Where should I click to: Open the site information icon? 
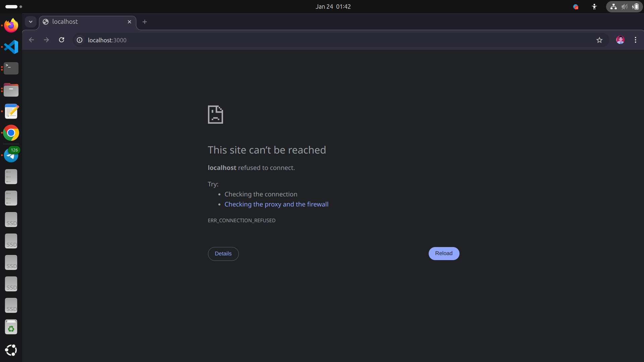(79, 40)
